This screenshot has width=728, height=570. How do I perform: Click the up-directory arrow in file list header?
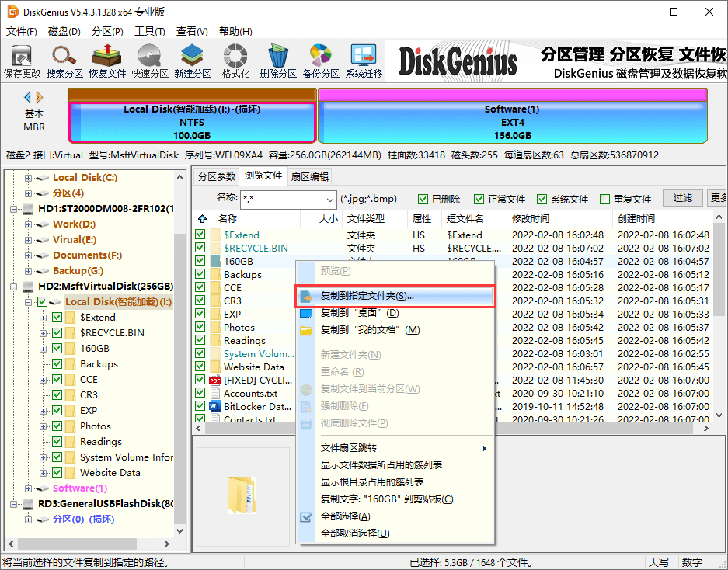(x=203, y=219)
